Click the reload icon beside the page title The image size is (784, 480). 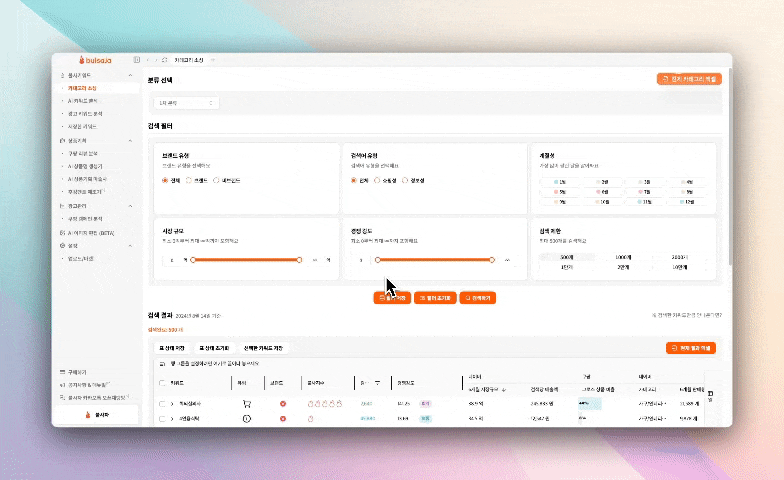164,60
